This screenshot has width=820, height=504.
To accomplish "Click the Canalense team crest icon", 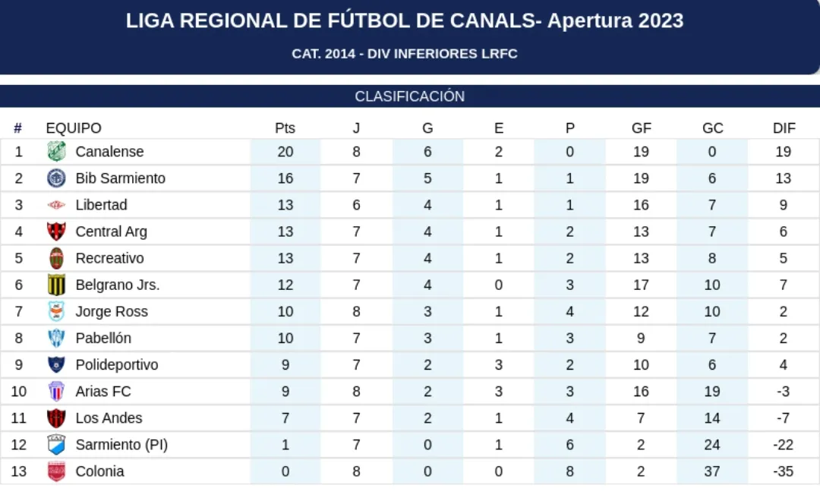I will pyautogui.click(x=56, y=151).
